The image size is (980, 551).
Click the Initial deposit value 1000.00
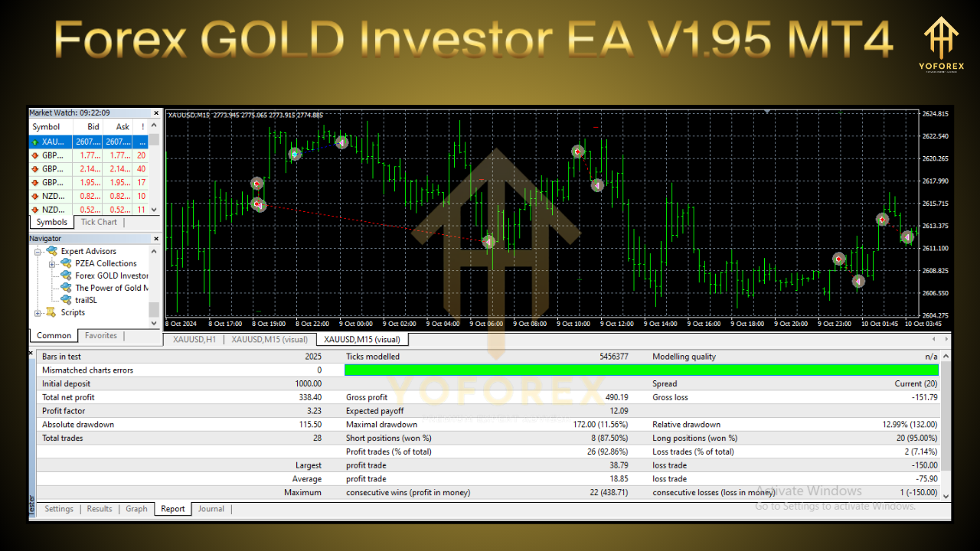point(309,384)
